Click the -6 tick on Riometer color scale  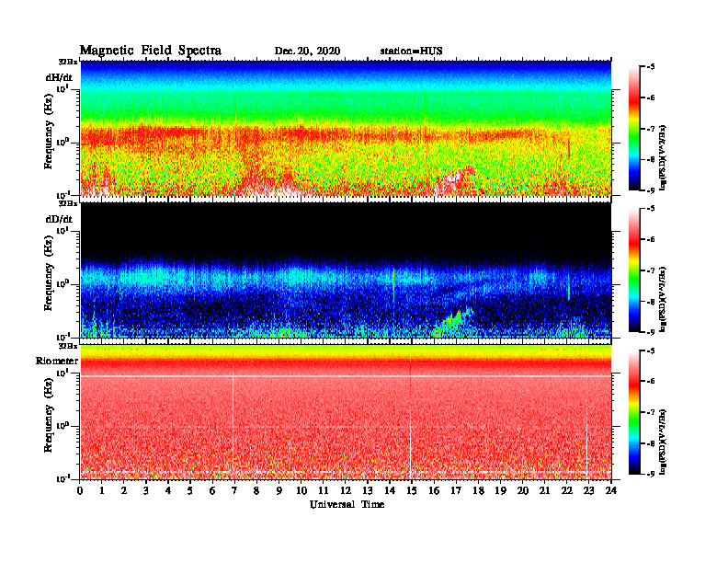(x=652, y=382)
